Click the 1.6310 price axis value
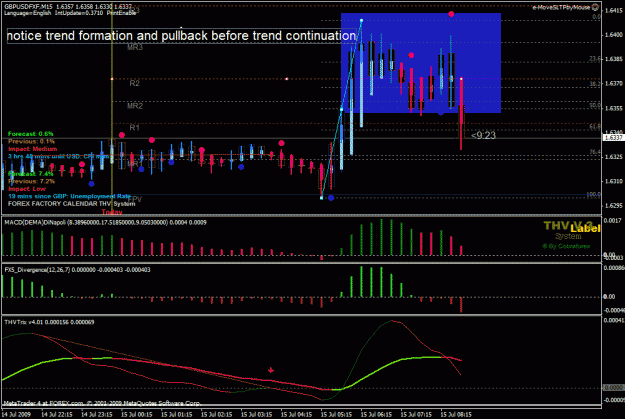Viewport: 625px width, 419px height. 614,181
